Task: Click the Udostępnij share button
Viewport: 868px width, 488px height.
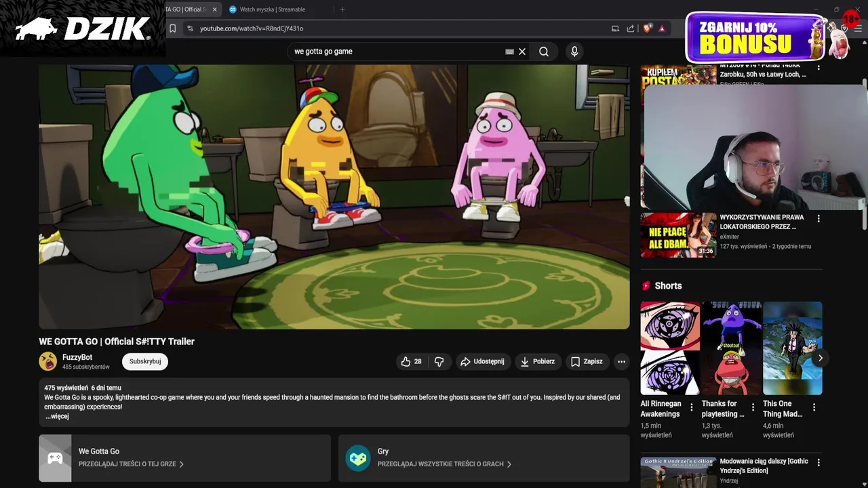Action: click(482, 362)
